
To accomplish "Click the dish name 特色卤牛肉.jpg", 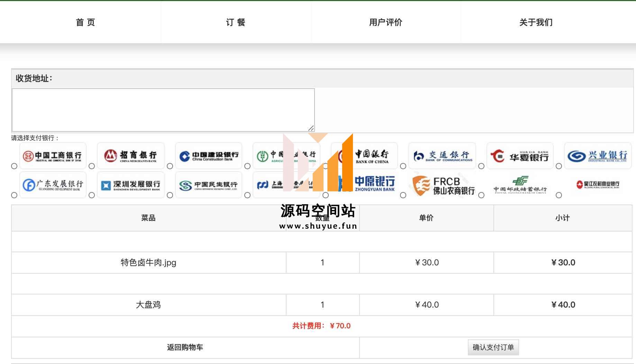I will tap(148, 263).
